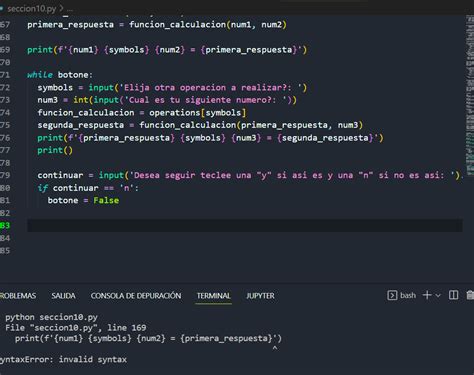Click the bash terminal shell icon

click(x=392, y=295)
